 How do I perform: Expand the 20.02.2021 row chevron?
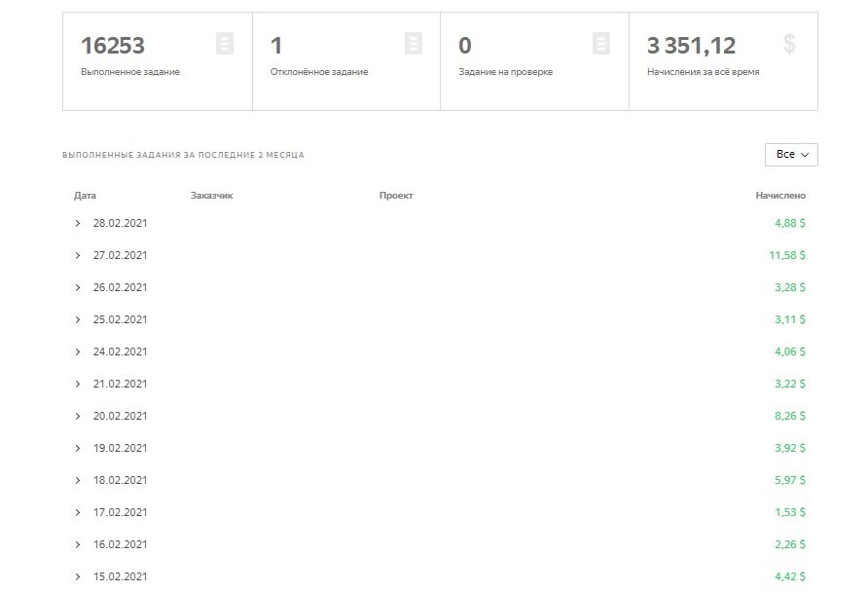coord(78,416)
